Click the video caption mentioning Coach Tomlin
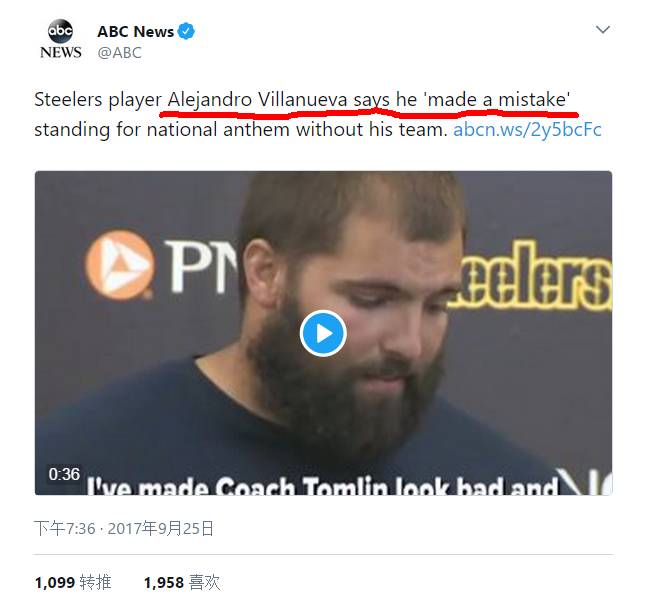 click(x=320, y=489)
